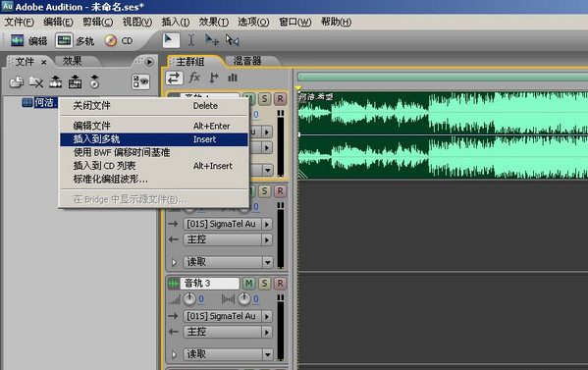The image size is (588, 370).
Task: Switch to the 混音器 tab
Action: 247,61
